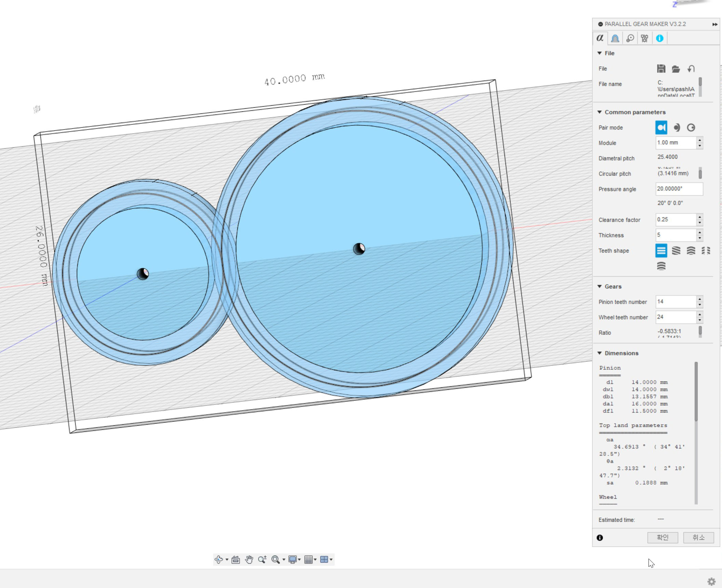Select helical teeth shape option
The width and height of the screenshot is (722, 588).
point(676,251)
